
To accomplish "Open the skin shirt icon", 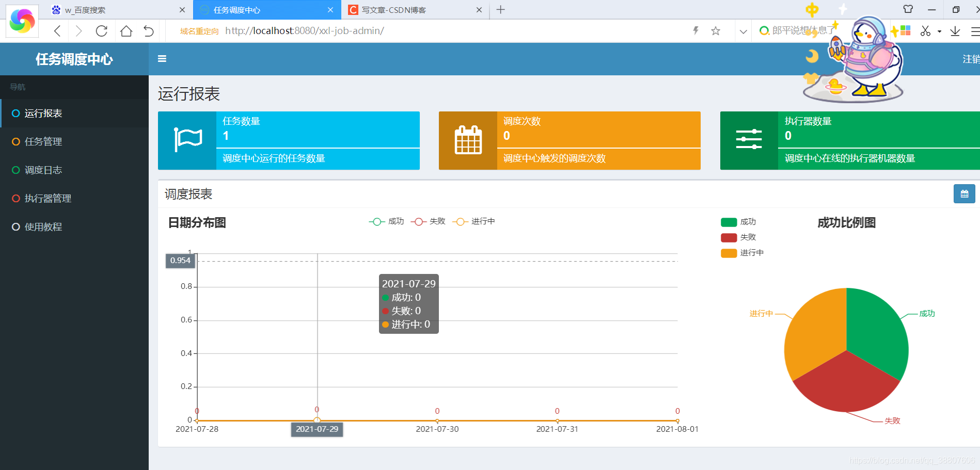I will click(x=908, y=9).
